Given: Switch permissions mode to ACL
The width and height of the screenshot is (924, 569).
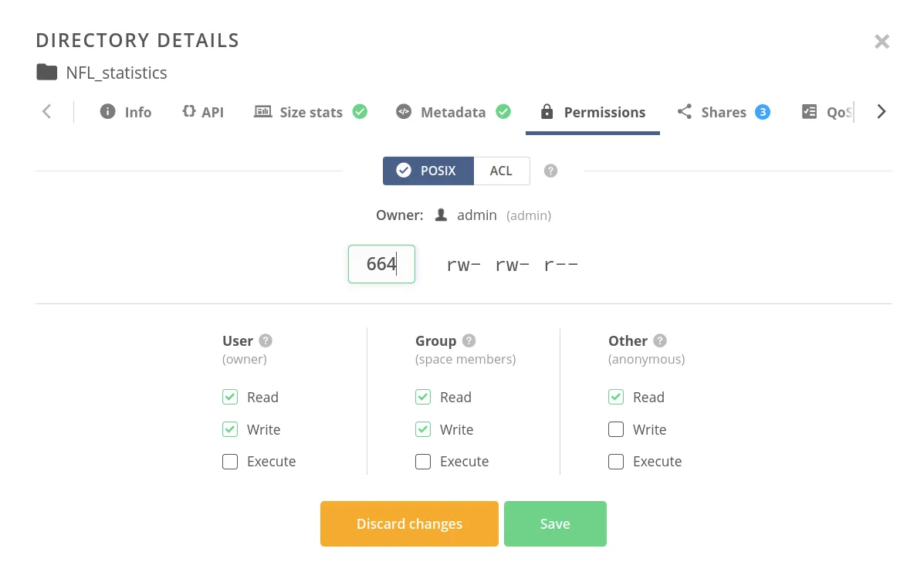Looking at the screenshot, I should (x=501, y=171).
